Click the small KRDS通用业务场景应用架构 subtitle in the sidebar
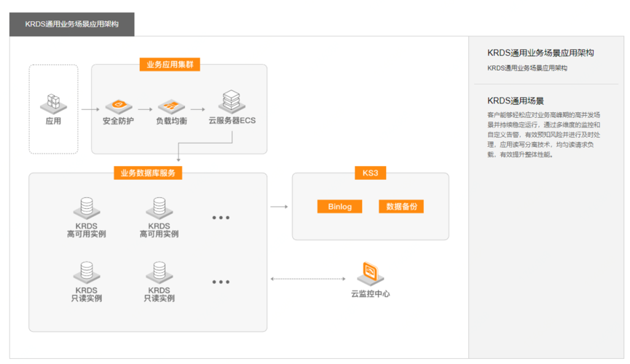Screen dimensions: 630x364 (527, 68)
